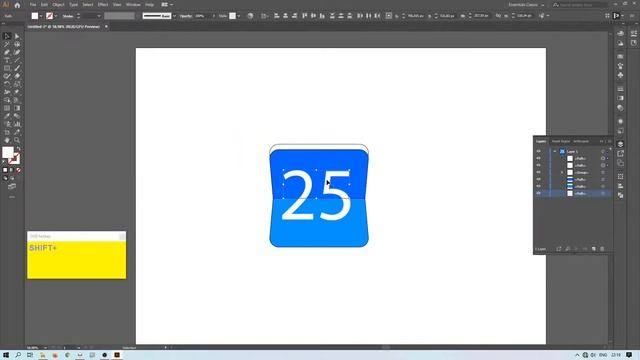This screenshot has height=360, width=640.
Task: Click the control bar fill swatch
Action: pos(35,16)
